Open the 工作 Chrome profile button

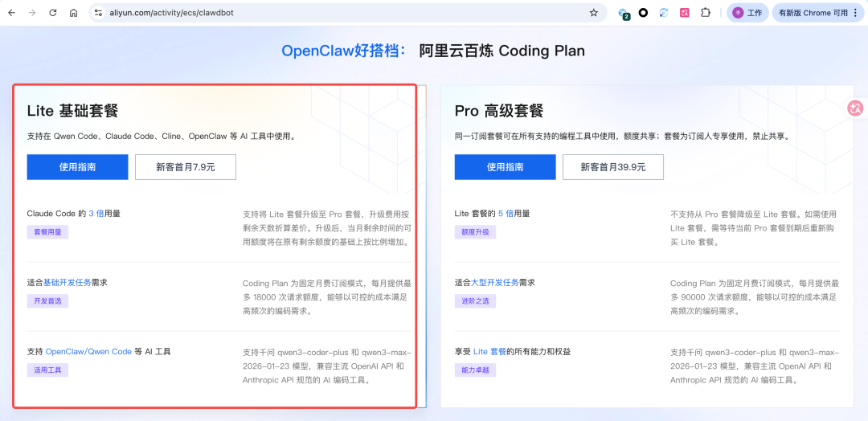(x=747, y=13)
